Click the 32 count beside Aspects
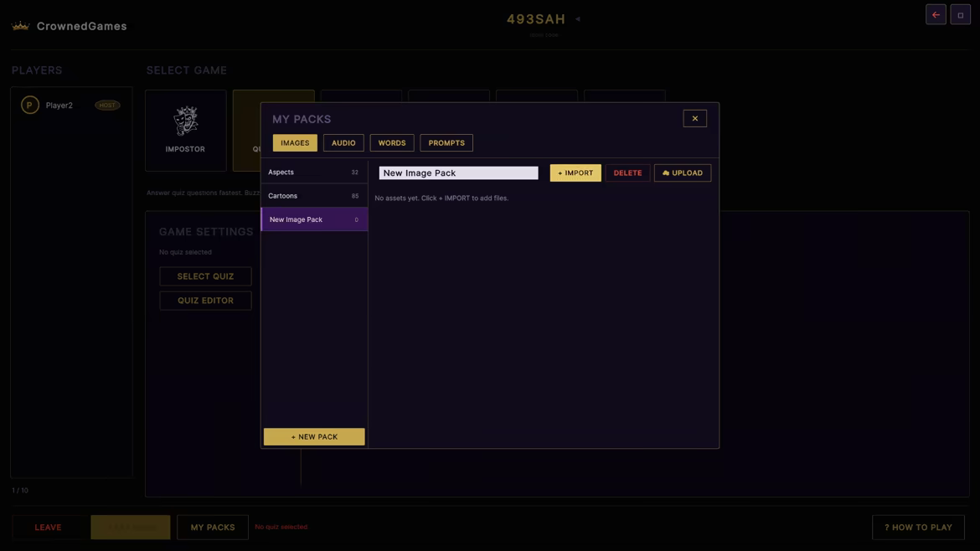Screen dimensions: 980x551 [354, 173]
